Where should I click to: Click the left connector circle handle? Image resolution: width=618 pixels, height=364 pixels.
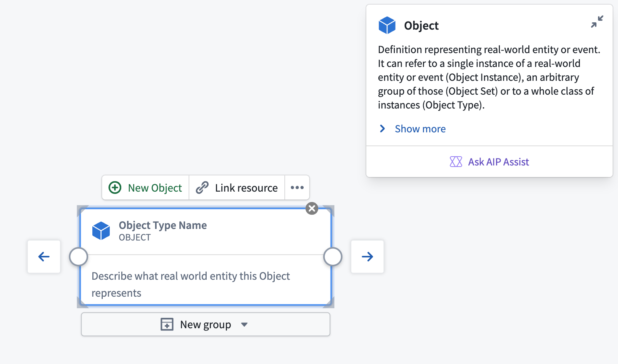(x=79, y=257)
